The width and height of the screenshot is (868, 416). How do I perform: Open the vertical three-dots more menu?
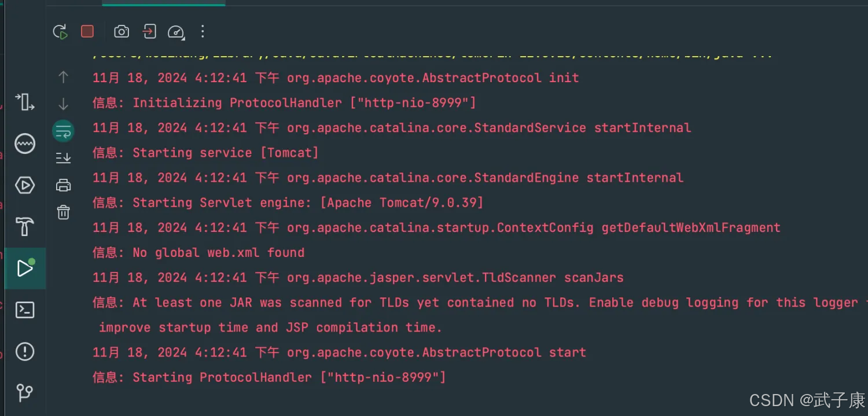coord(203,31)
